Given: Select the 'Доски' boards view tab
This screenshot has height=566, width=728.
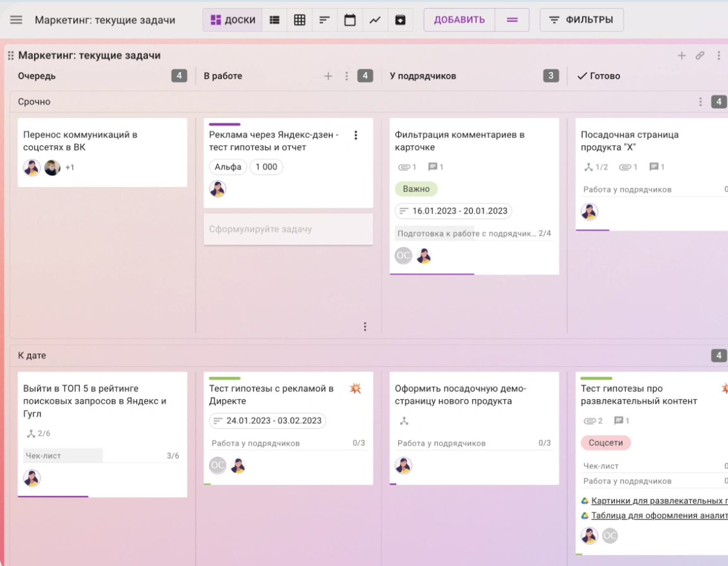Looking at the screenshot, I should [x=233, y=20].
